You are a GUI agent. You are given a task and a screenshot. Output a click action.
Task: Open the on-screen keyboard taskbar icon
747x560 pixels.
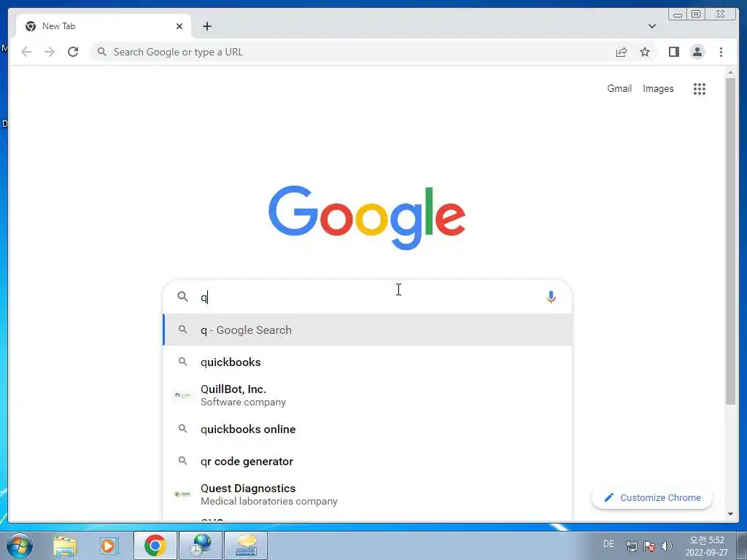[246, 545]
